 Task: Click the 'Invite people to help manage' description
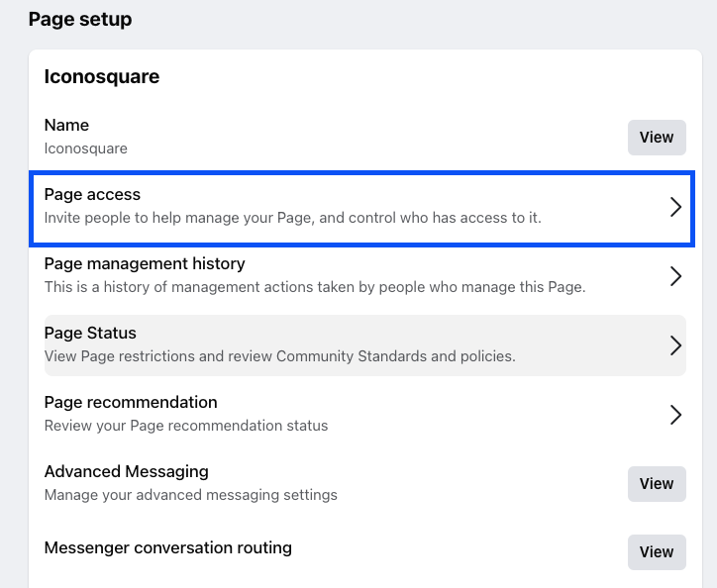293,218
